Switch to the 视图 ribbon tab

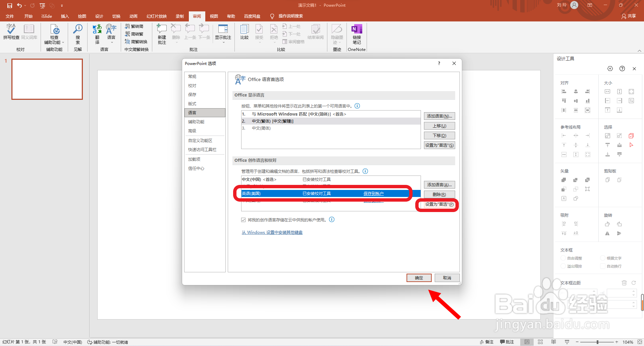214,16
